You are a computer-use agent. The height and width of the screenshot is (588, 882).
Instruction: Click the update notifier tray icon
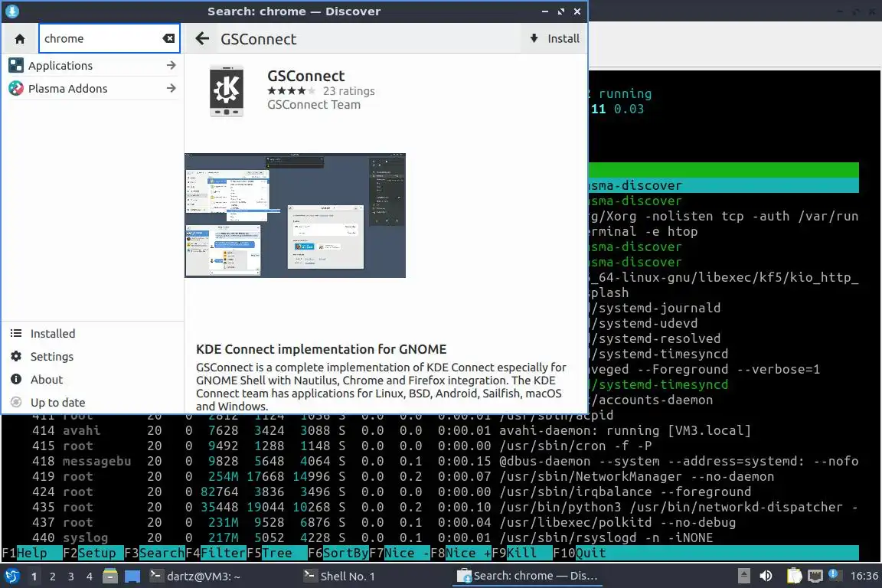(x=834, y=574)
